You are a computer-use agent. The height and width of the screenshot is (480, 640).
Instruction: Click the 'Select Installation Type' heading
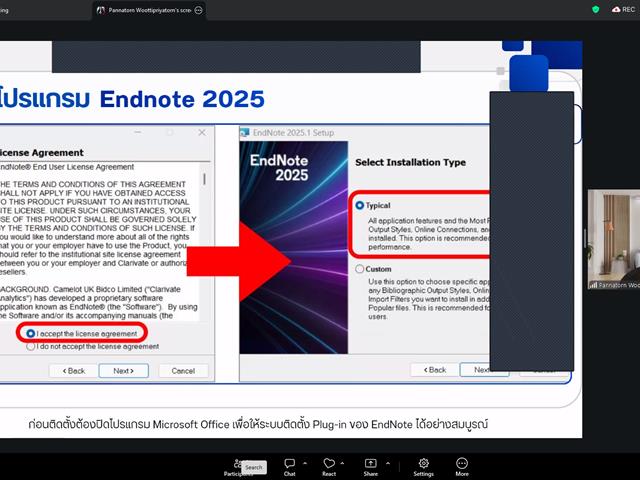pyautogui.click(x=410, y=162)
